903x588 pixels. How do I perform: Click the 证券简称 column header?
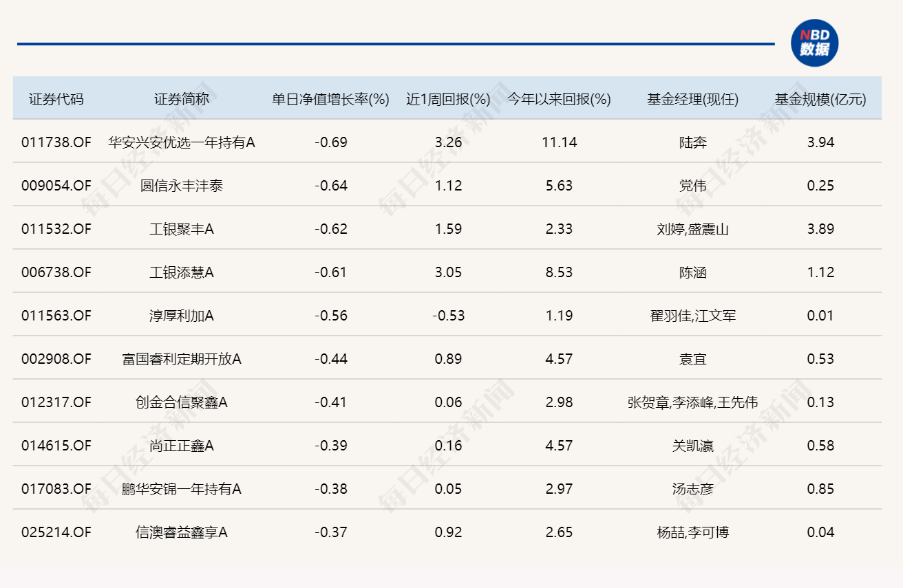182,99
